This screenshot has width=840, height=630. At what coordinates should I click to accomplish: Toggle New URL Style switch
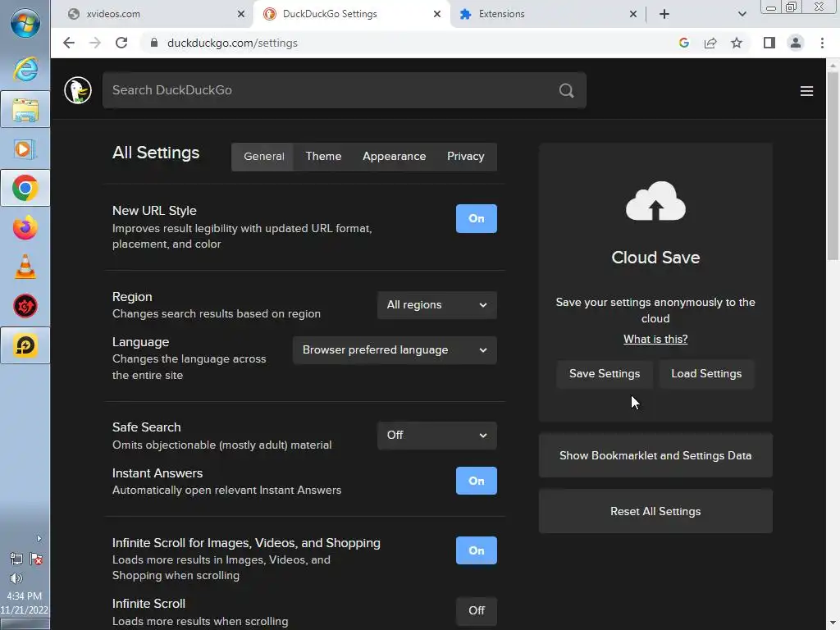(x=477, y=218)
